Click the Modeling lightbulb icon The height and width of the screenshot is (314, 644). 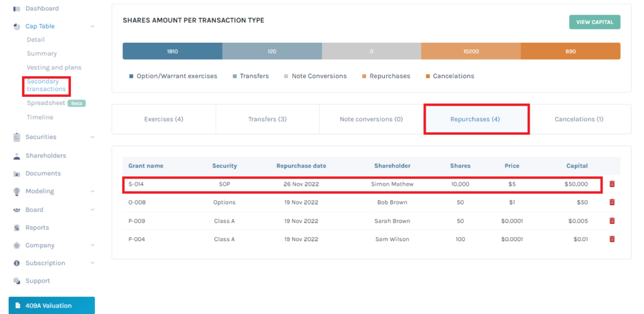[17, 191]
